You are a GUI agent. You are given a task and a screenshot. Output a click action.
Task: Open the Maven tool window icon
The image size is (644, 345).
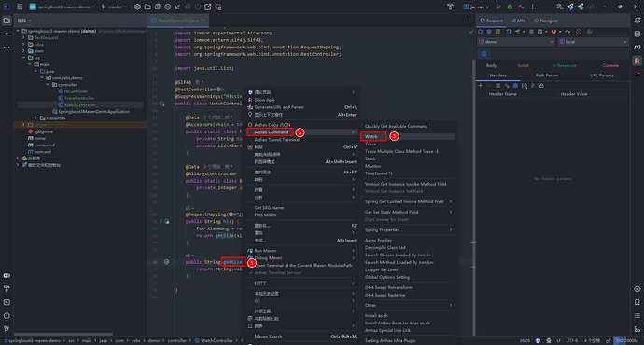[x=637, y=48]
